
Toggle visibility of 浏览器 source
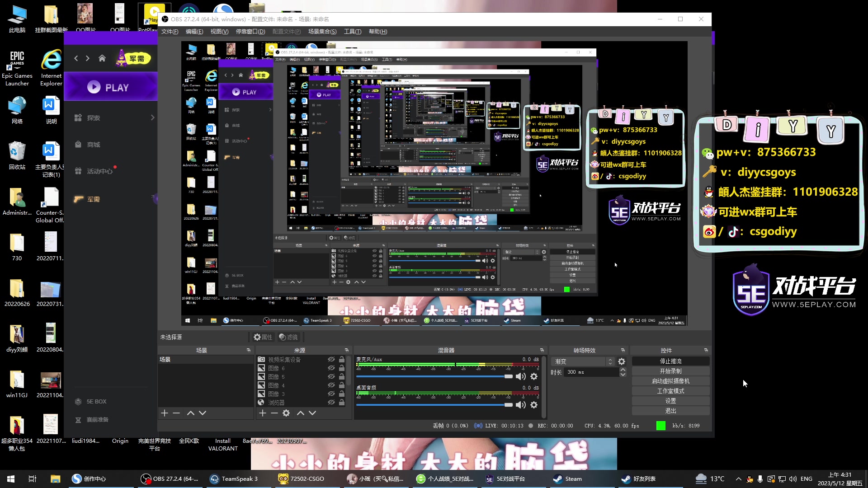[331, 403]
